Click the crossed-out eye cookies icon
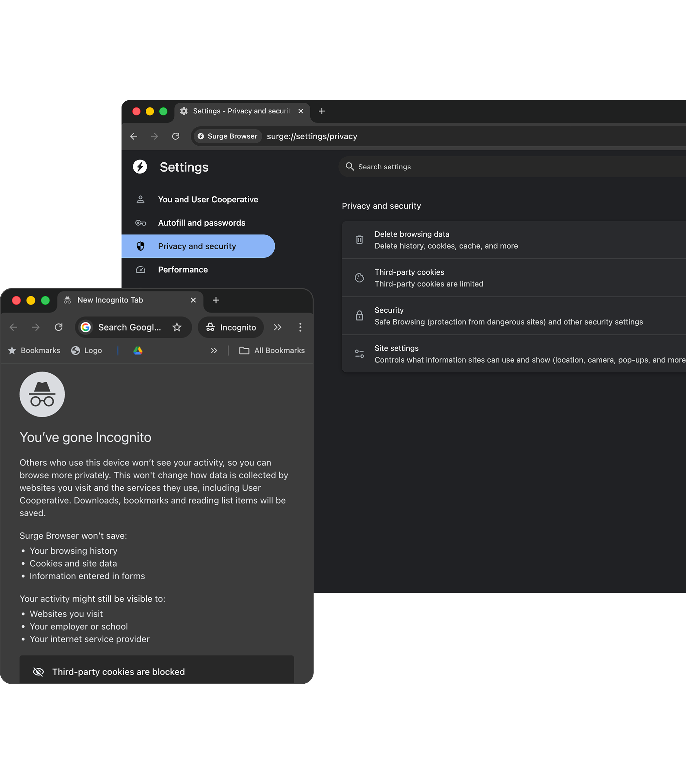 [x=38, y=672]
